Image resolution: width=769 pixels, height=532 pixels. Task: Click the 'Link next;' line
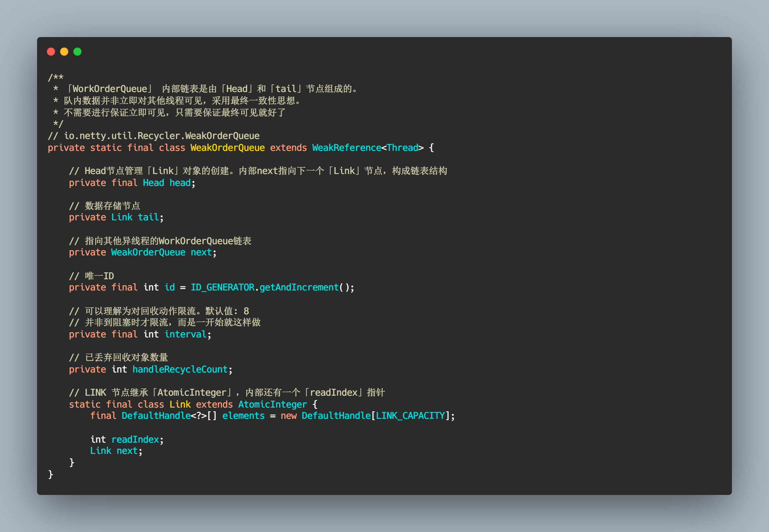(116, 451)
